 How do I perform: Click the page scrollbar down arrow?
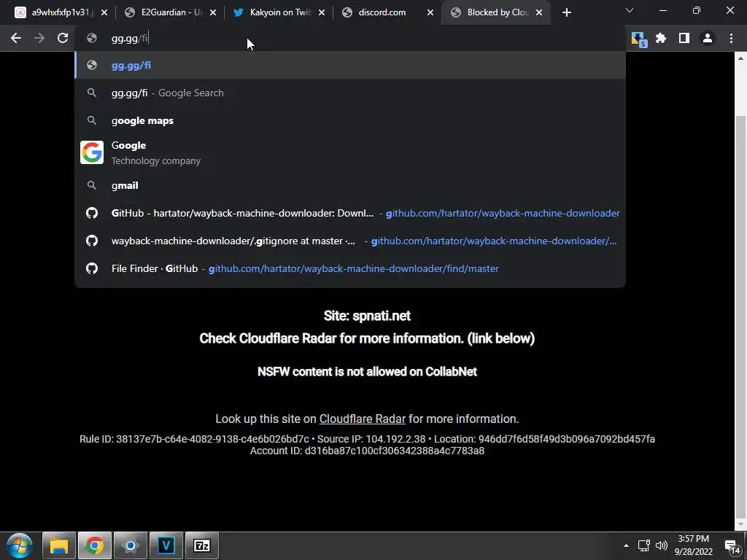click(x=740, y=525)
